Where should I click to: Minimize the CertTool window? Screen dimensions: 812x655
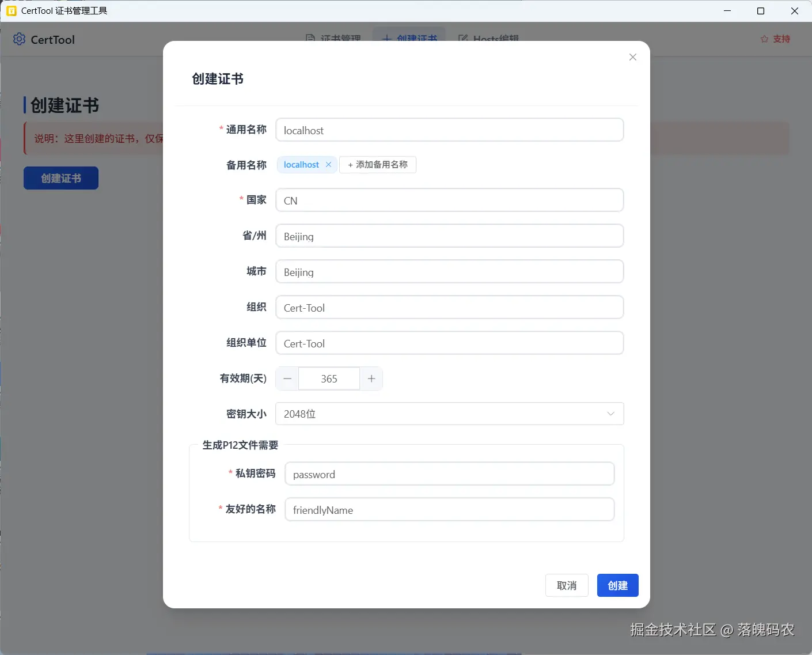(x=727, y=11)
